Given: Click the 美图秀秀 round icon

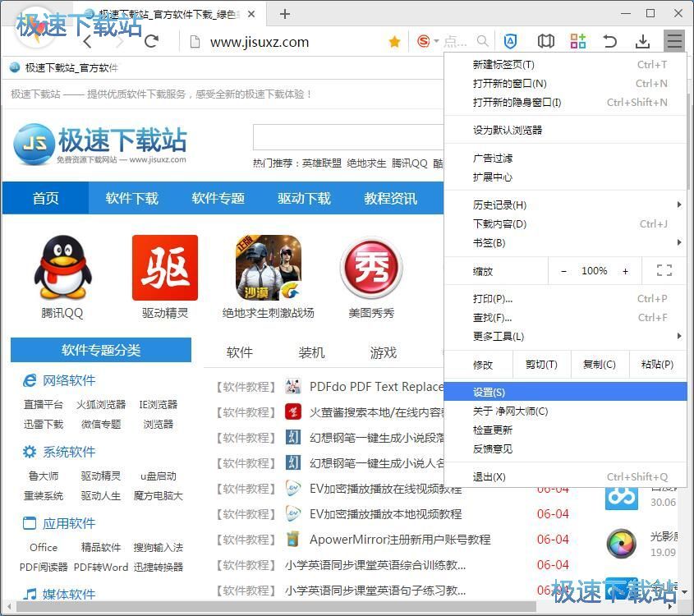Looking at the screenshot, I should tap(371, 268).
